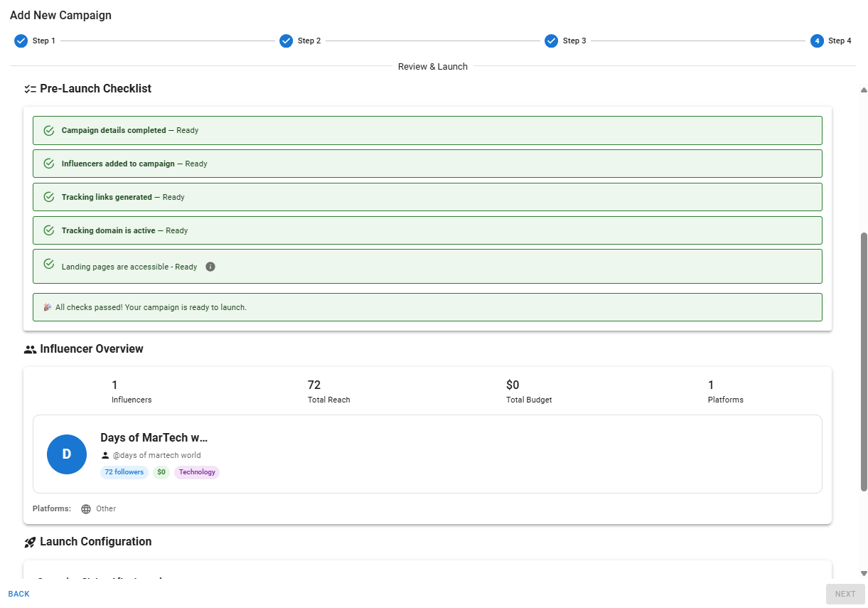Click the Tracking domain is active check icon
The height and width of the screenshot is (608, 868).
pos(49,230)
